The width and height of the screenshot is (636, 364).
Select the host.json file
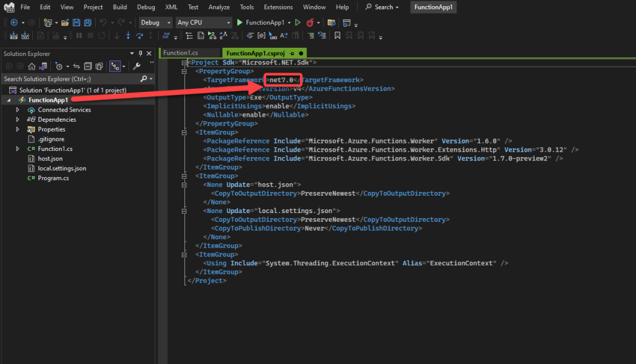click(50, 158)
